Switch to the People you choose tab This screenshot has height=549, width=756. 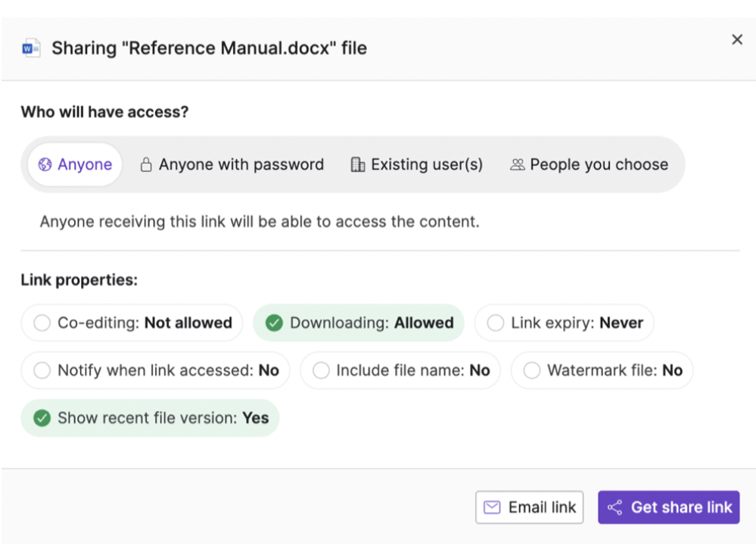(590, 165)
